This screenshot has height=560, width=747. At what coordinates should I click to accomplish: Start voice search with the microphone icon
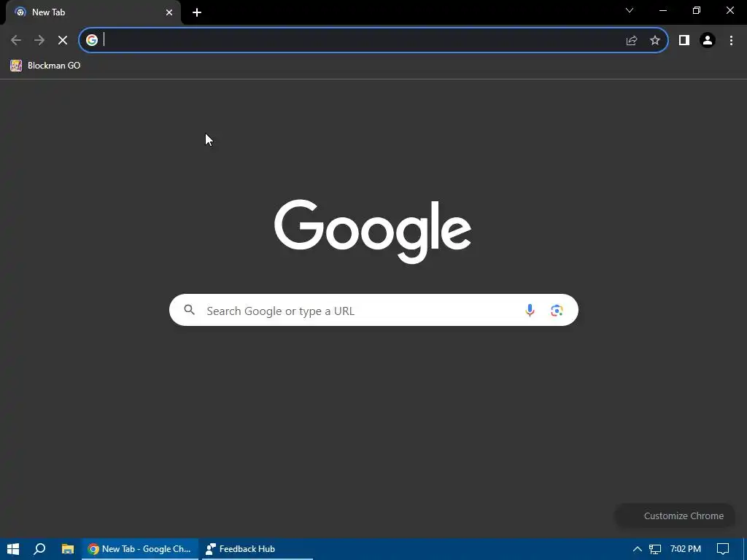[x=530, y=311]
